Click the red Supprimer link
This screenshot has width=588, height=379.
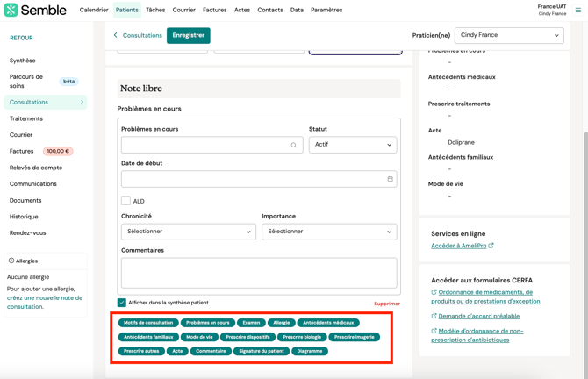pos(386,304)
